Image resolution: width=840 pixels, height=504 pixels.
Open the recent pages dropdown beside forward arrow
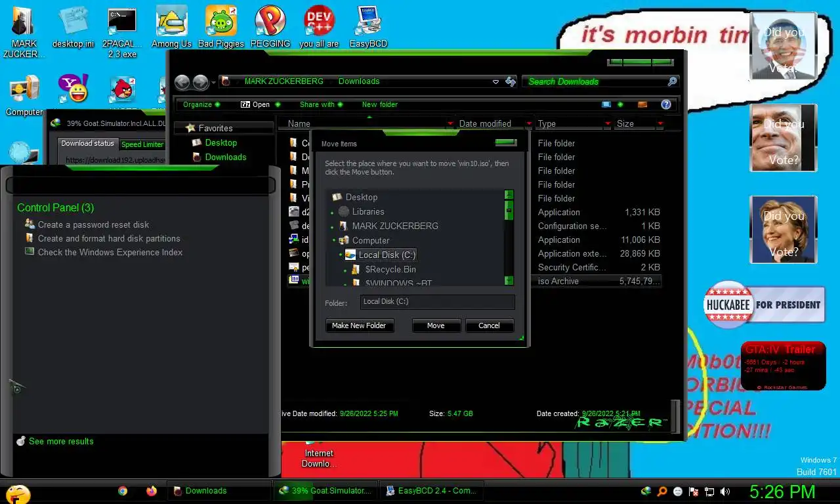click(213, 83)
